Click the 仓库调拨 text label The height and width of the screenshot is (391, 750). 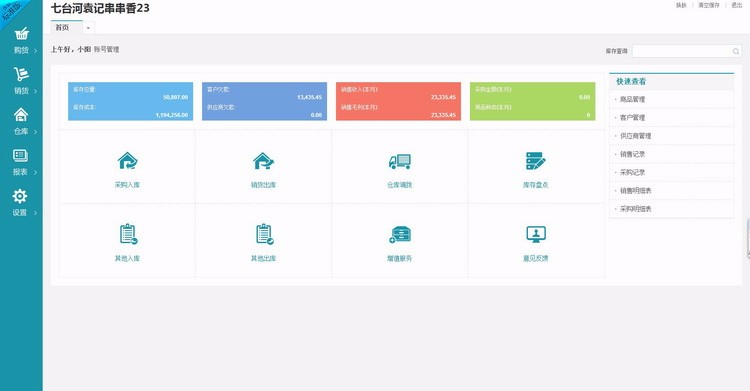[400, 185]
